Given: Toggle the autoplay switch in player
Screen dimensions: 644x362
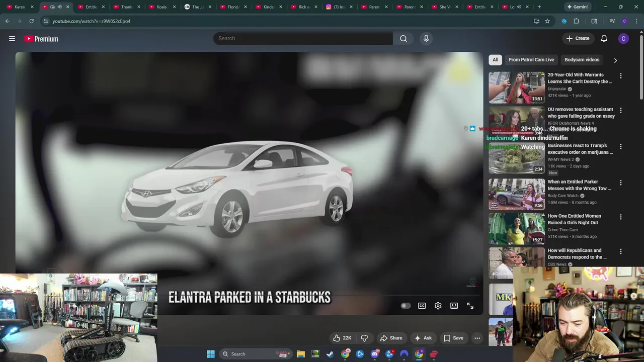Looking at the screenshot, I should [406, 306].
